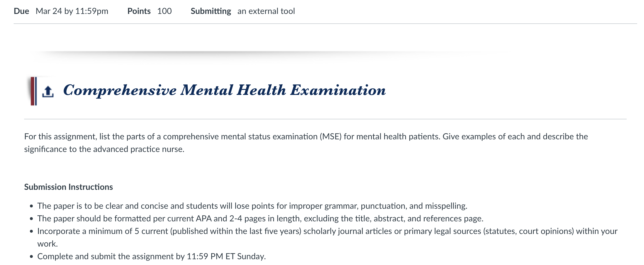Screen dimensions: 644x265
Task: Click the Points label
Action: [x=139, y=11]
